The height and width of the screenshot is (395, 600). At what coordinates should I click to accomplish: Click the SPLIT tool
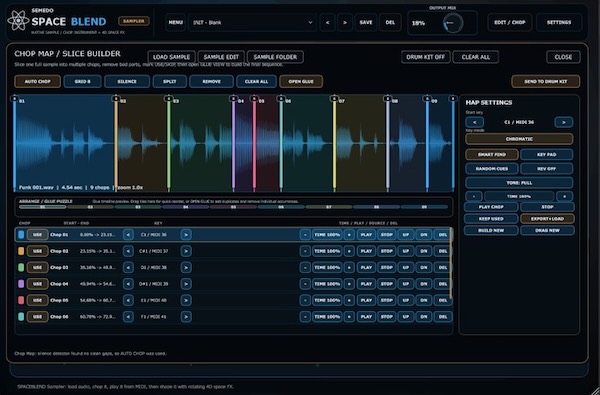[x=170, y=82]
